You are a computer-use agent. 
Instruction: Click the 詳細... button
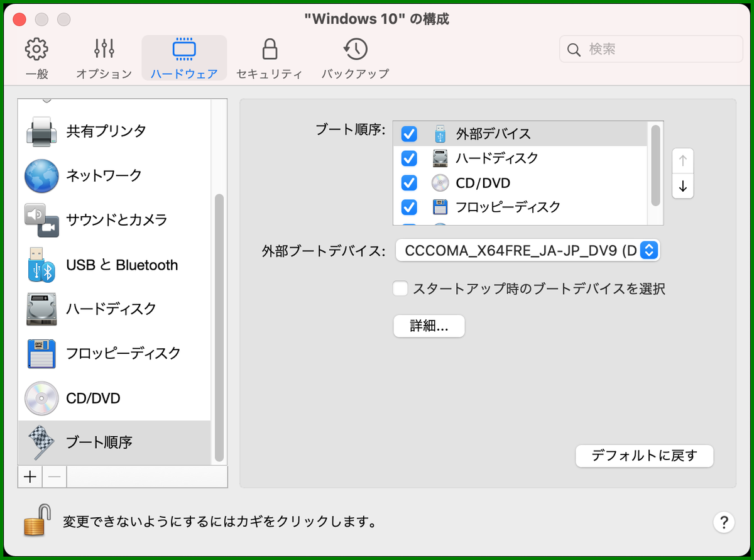point(429,326)
